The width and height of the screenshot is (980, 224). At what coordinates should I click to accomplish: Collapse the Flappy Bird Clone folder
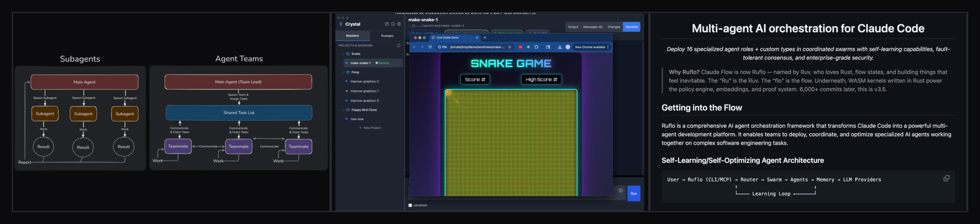[x=343, y=110]
